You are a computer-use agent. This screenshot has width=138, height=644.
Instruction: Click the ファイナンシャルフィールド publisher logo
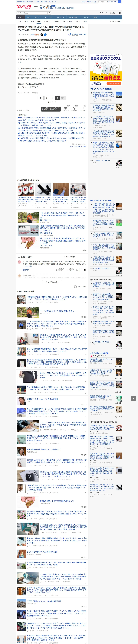(77, 34)
